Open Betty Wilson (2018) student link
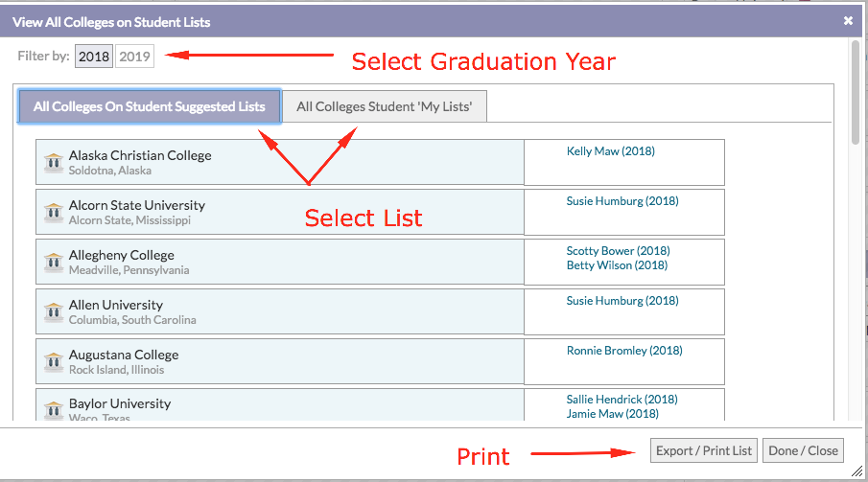Screen dimensions: 868x482 (617, 265)
